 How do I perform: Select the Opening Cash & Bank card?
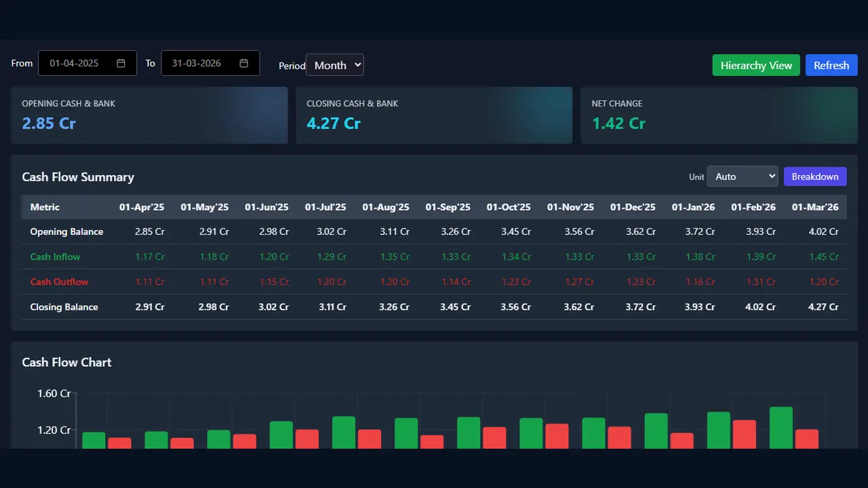[x=149, y=115]
